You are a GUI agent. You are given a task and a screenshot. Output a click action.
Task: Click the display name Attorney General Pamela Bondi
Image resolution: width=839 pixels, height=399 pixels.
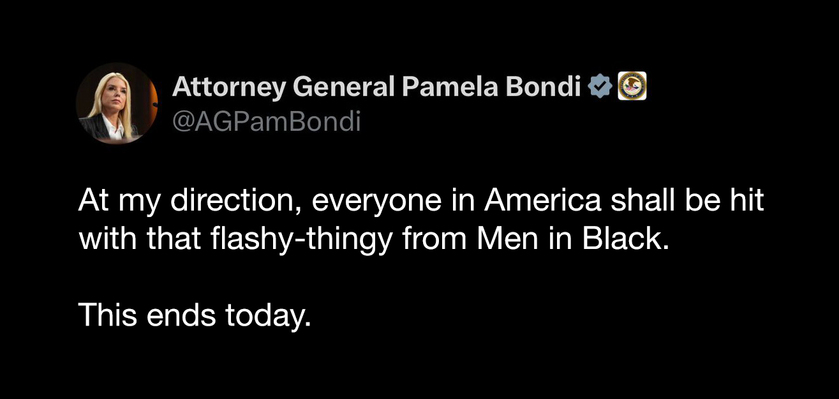(x=377, y=87)
